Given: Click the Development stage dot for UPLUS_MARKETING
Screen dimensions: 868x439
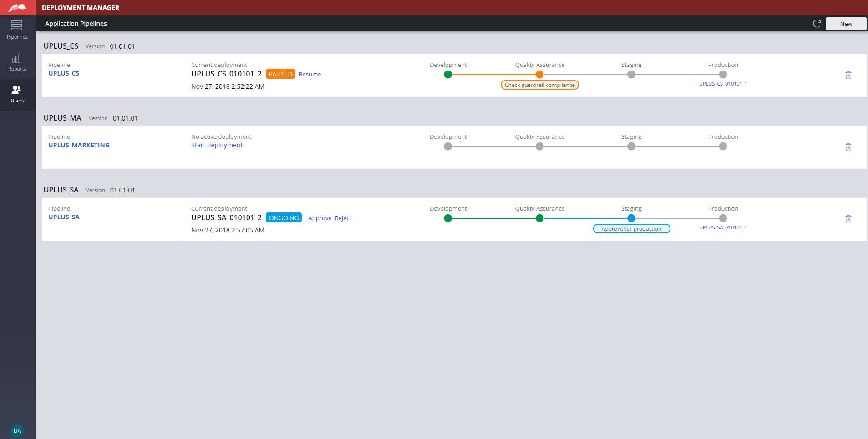Looking at the screenshot, I should click(x=448, y=146).
